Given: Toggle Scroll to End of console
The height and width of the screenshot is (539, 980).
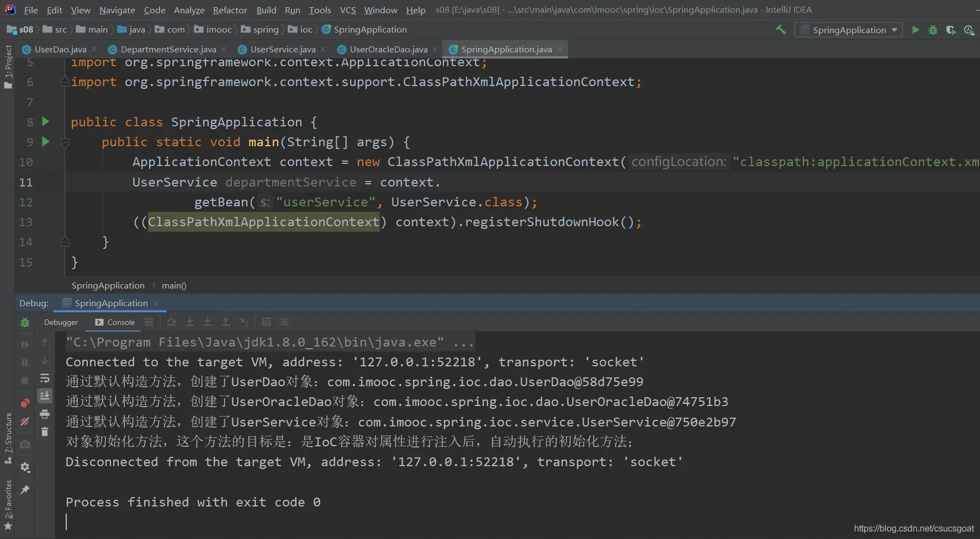Looking at the screenshot, I should (x=45, y=396).
